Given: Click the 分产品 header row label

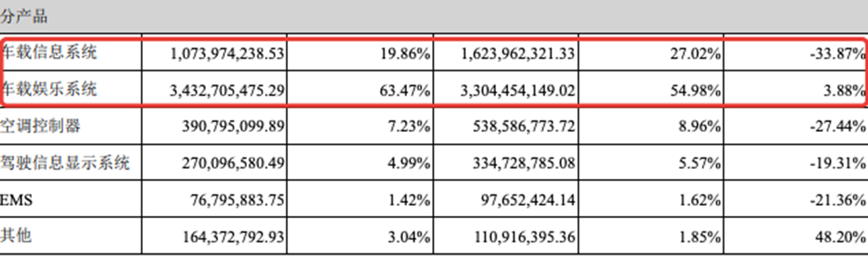Looking at the screenshot, I should click(x=24, y=17).
